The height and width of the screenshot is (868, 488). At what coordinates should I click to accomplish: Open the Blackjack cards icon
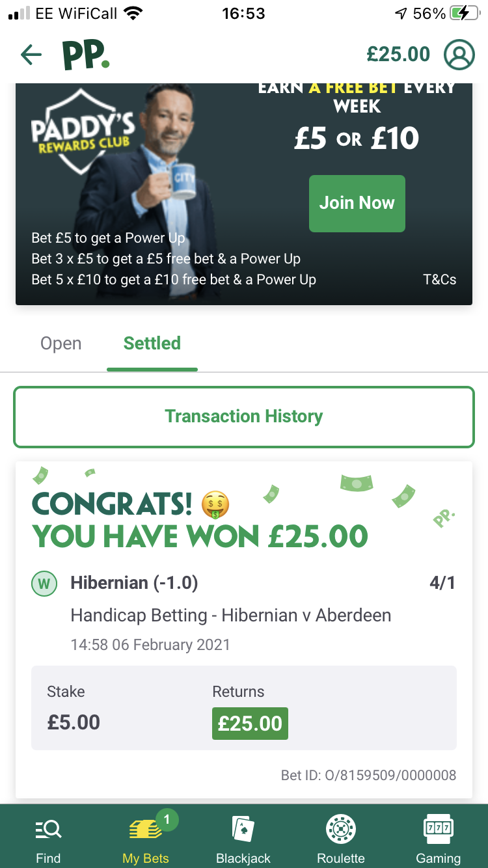[243, 829]
